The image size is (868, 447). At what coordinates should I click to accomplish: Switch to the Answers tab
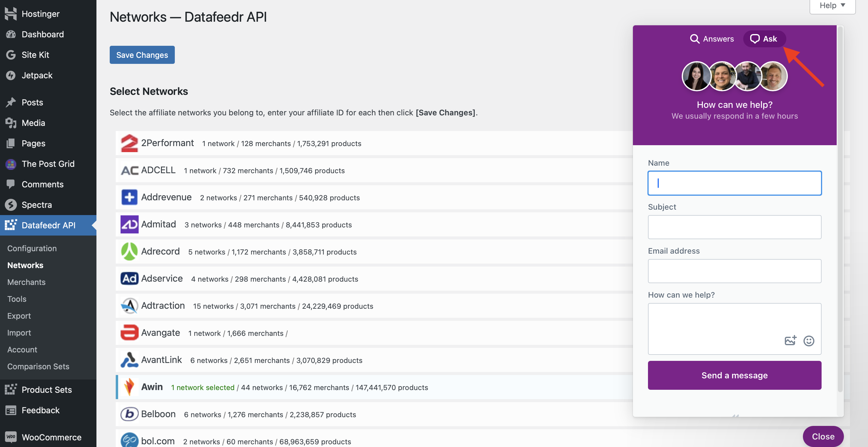point(712,39)
